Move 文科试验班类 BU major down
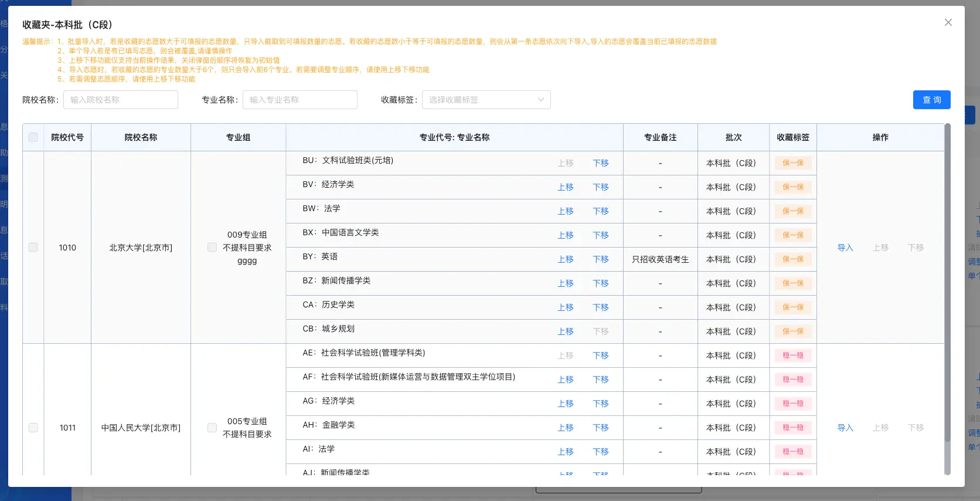This screenshot has width=980, height=501. [x=601, y=163]
